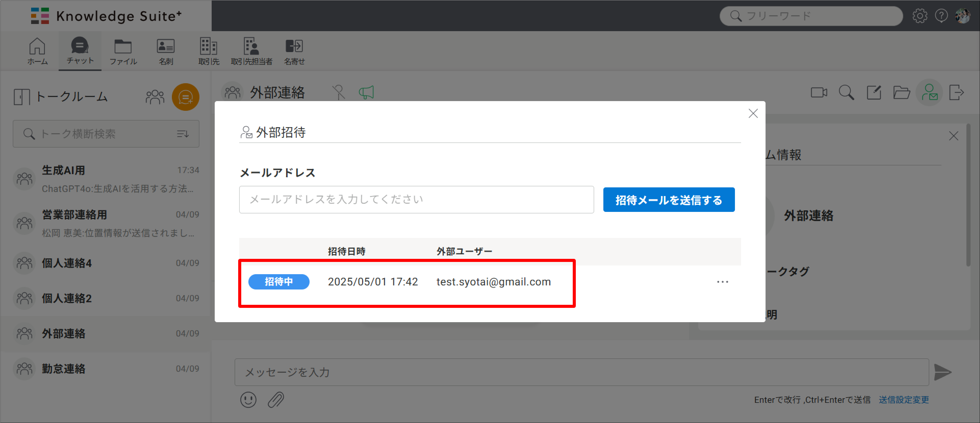Click the leave room exit icon
Viewport: 980px width, 423px height.
pos(956,92)
